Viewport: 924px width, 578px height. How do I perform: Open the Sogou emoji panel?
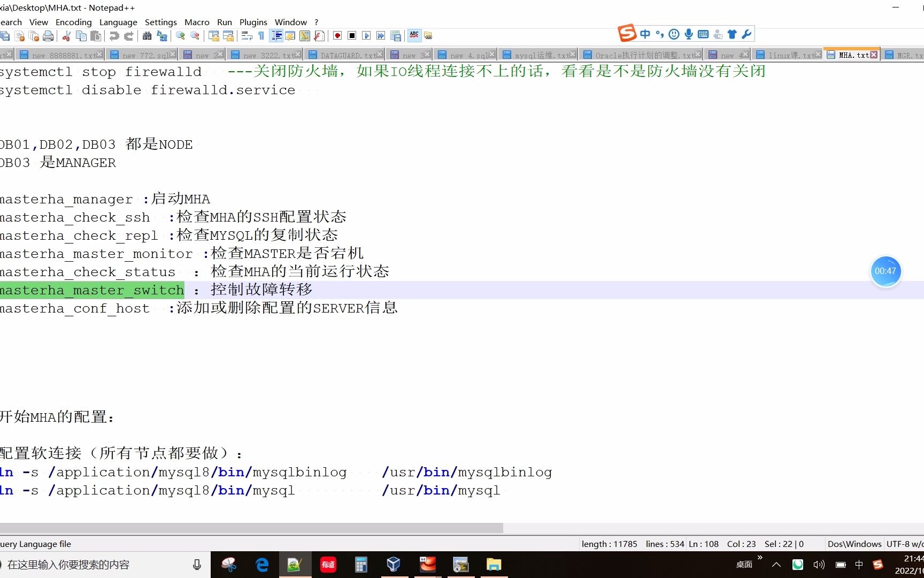674,34
